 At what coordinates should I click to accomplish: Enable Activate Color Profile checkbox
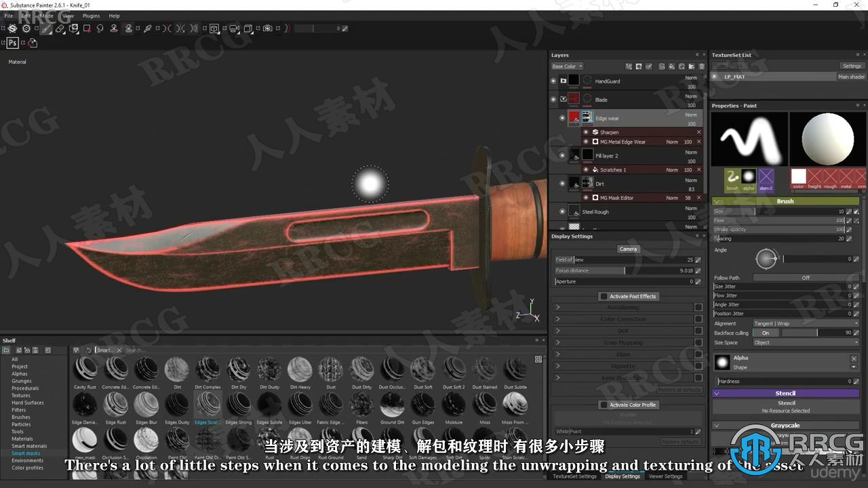pyautogui.click(x=604, y=405)
